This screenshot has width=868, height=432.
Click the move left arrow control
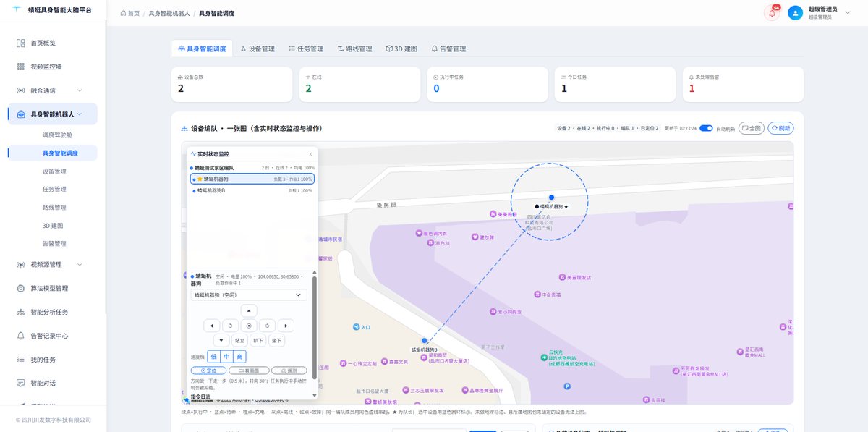pyautogui.click(x=211, y=326)
